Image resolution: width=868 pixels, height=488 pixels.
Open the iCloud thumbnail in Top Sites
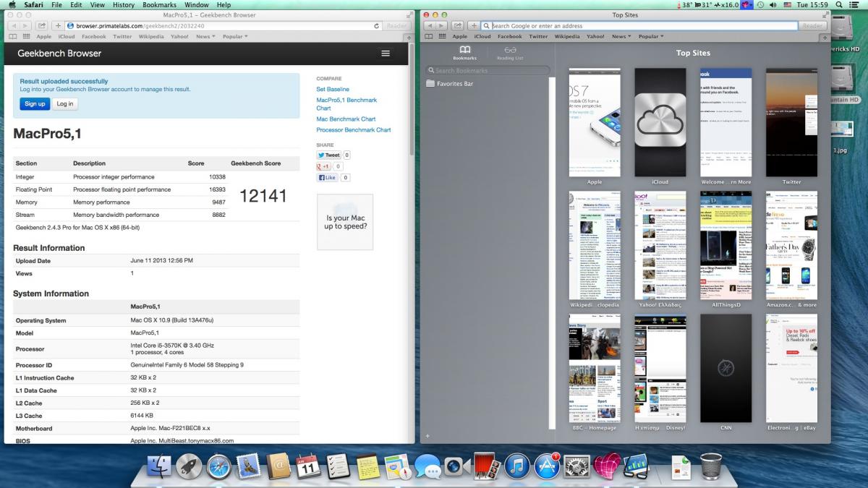click(660, 122)
